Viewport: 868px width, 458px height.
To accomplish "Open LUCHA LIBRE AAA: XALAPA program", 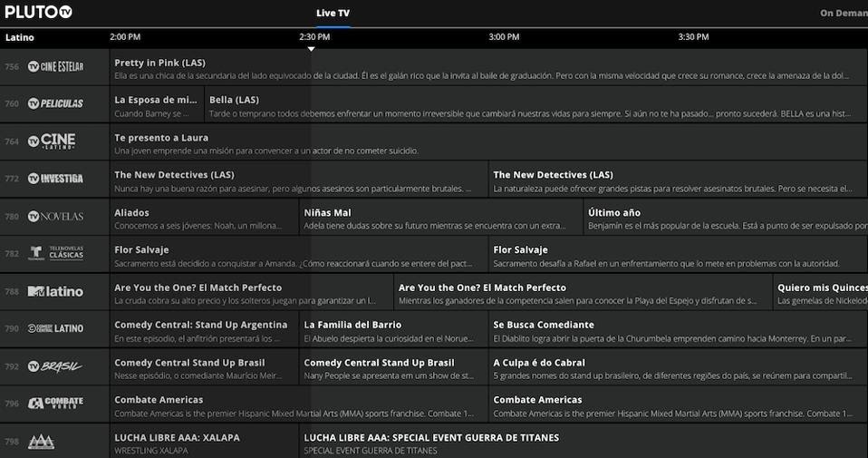I will click(x=204, y=442).
